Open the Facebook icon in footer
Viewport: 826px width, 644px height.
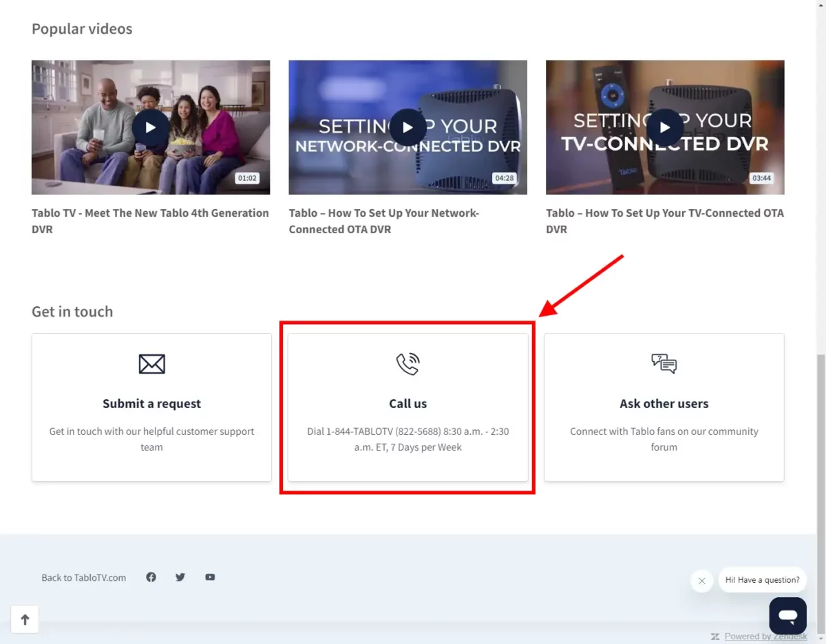click(x=151, y=577)
